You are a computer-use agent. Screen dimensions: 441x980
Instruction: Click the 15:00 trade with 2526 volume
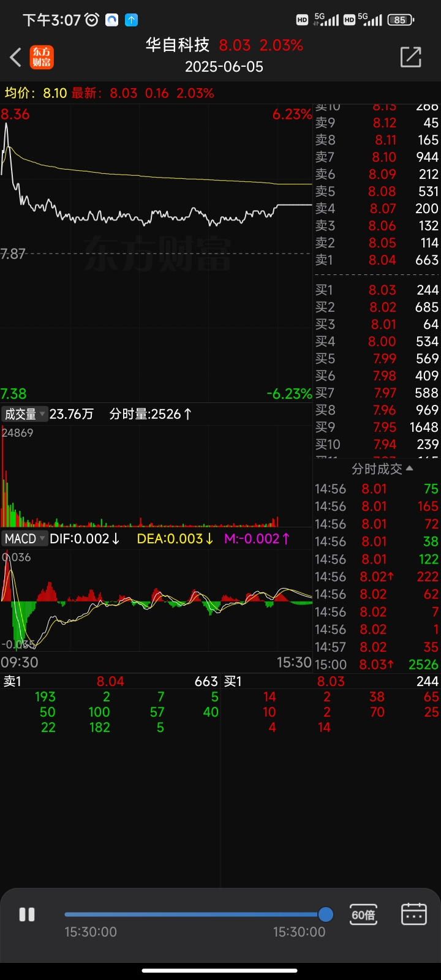[x=377, y=665]
